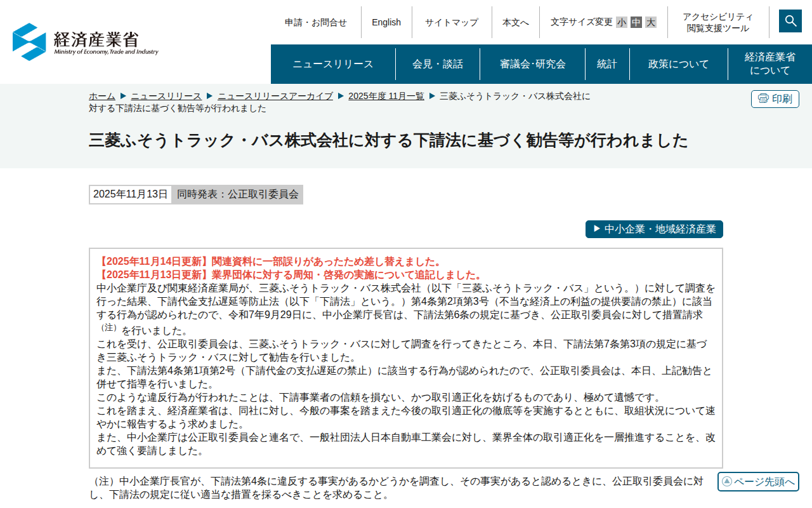Click the 経済産業省 METI logo
Viewport: 812px width, 508px height.
(86, 42)
